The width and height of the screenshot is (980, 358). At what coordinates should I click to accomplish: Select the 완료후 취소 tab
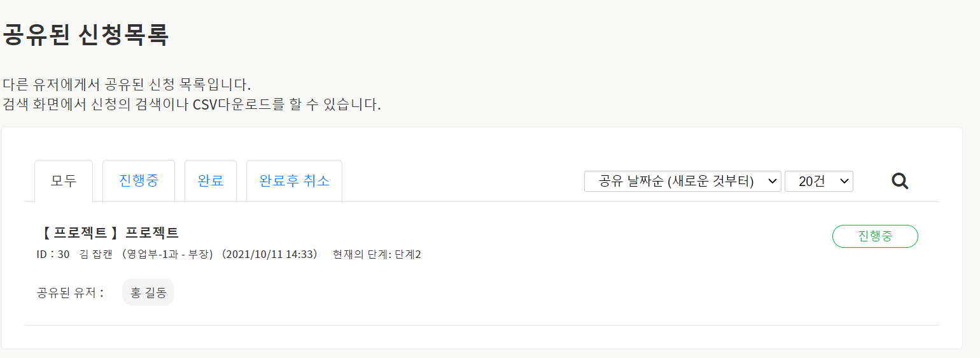(x=294, y=181)
